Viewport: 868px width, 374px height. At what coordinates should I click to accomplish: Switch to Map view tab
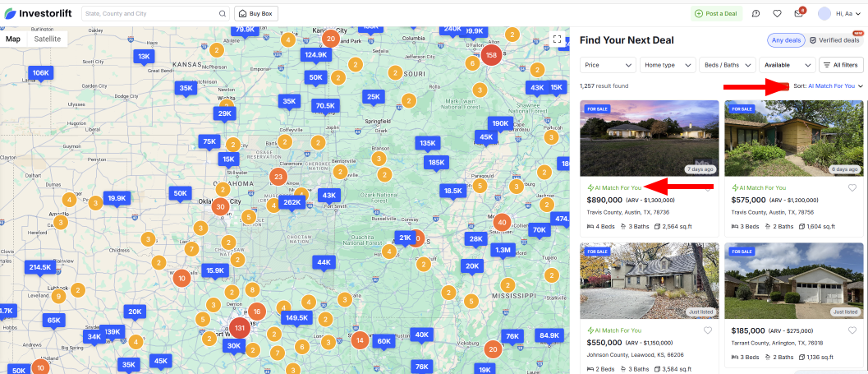[x=13, y=39]
